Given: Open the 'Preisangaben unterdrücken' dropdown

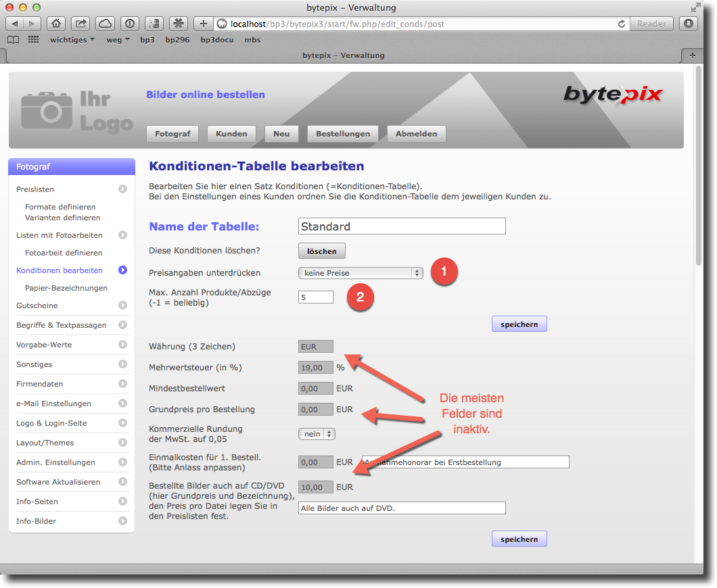Looking at the screenshot, I should tap(361, 273).
